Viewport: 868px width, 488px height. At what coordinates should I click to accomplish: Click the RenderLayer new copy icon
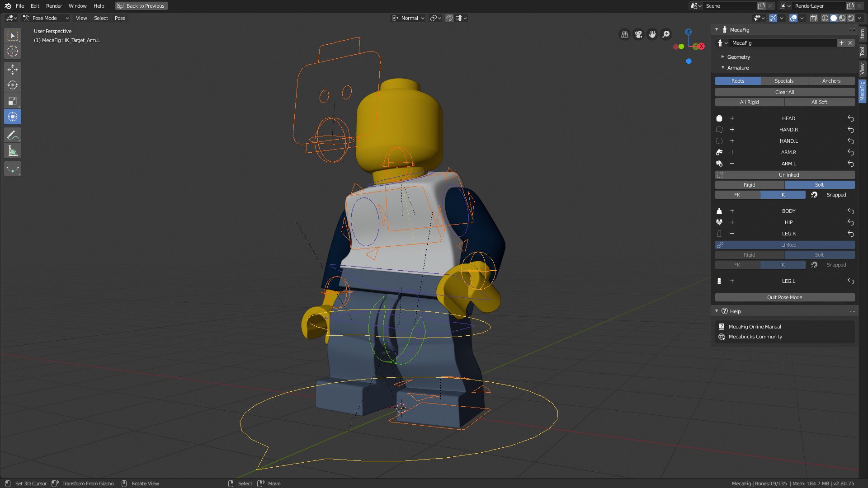[850, 6]
